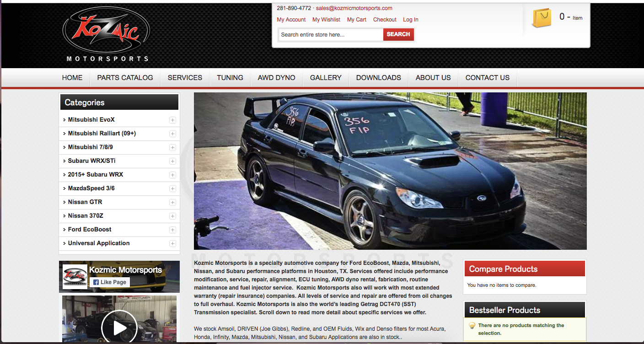
Task: Open the SERVICES menu item
Action: (x=185, y=78)
